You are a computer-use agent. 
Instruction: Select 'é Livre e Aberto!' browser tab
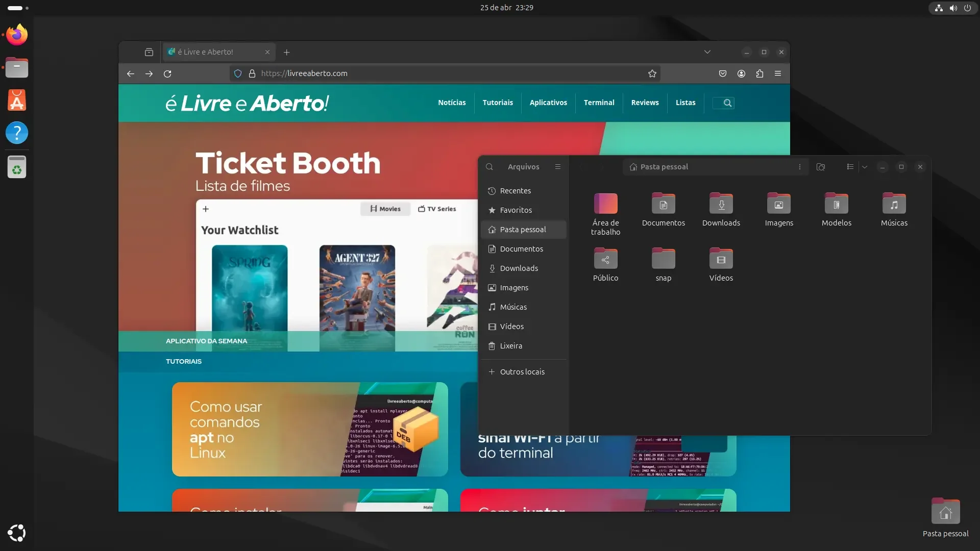[220, 52]
